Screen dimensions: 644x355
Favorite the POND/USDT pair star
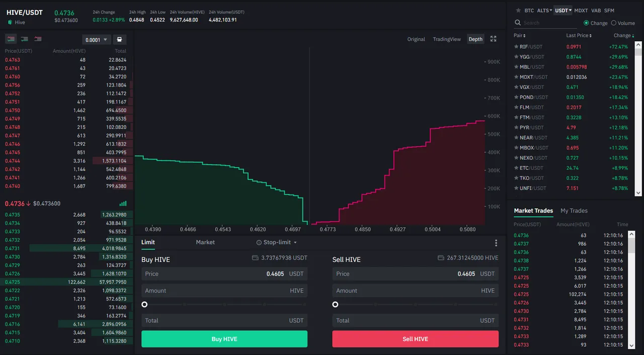coord(516,97)
